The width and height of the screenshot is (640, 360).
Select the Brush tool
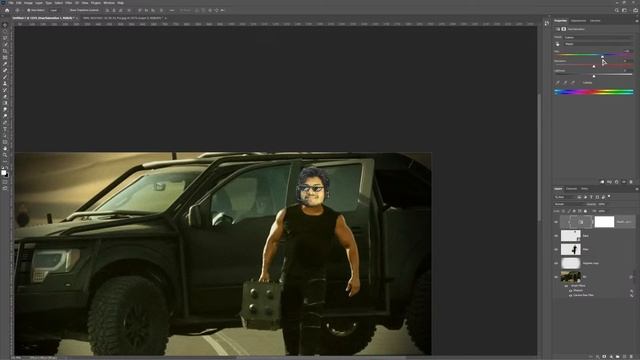(x=5, y=77)
